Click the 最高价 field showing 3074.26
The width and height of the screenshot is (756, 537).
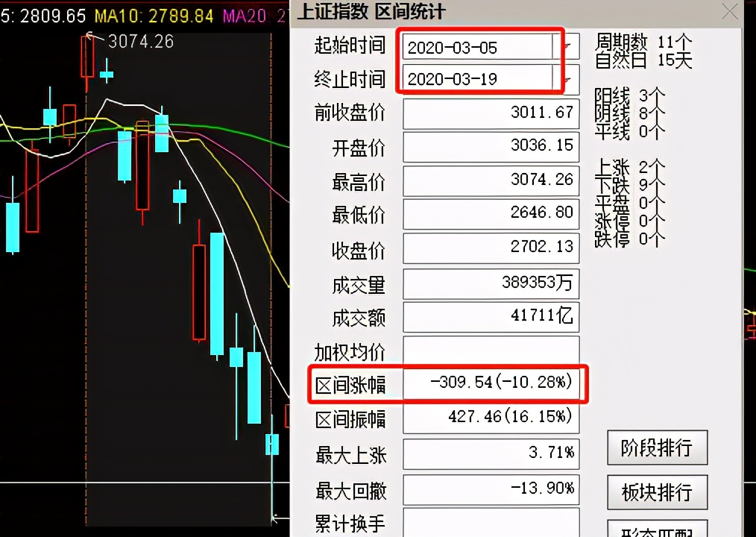pyautogui.click(x=490, y=180)
